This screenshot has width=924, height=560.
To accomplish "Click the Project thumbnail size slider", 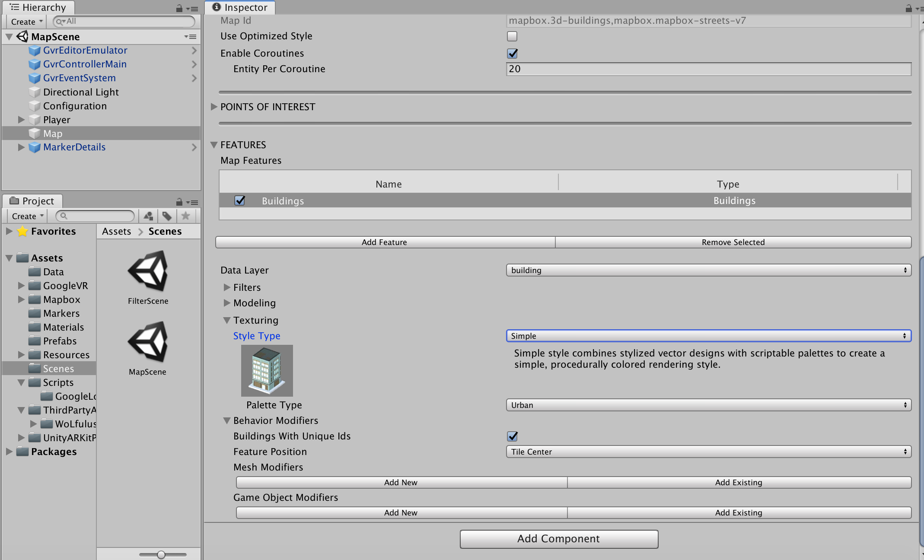I will 161,554.
